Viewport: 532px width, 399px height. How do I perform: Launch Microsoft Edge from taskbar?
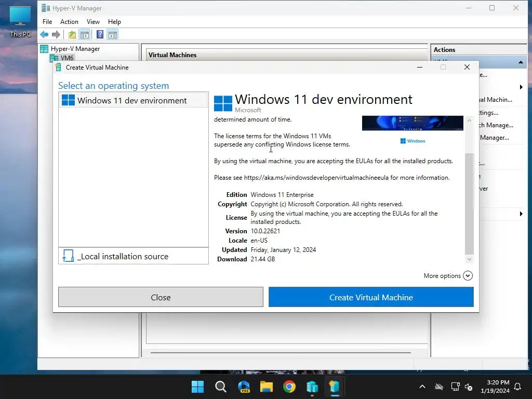pyautogui.click(x=244, y=387)
